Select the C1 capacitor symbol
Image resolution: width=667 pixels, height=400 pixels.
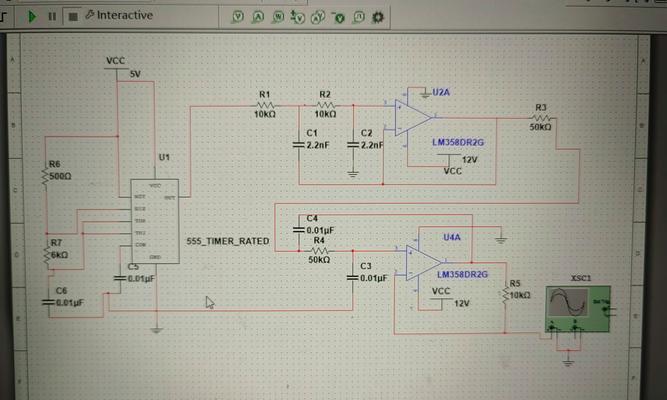(x=299, y=145)
